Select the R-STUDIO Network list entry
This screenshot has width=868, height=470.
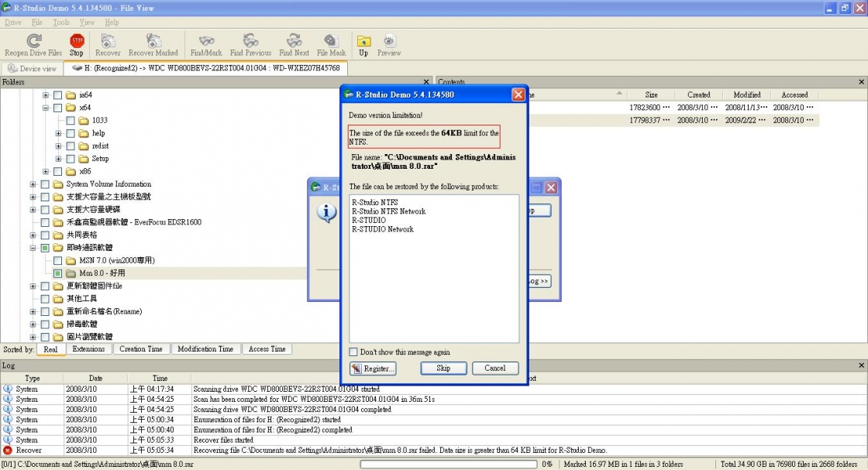383,229
